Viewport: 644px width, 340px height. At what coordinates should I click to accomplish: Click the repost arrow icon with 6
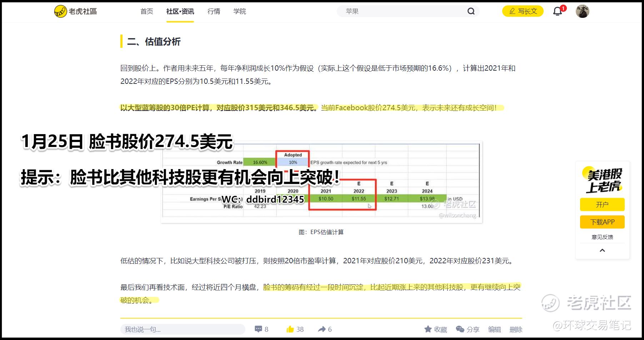pyautogui.click(x=325, y=329)
